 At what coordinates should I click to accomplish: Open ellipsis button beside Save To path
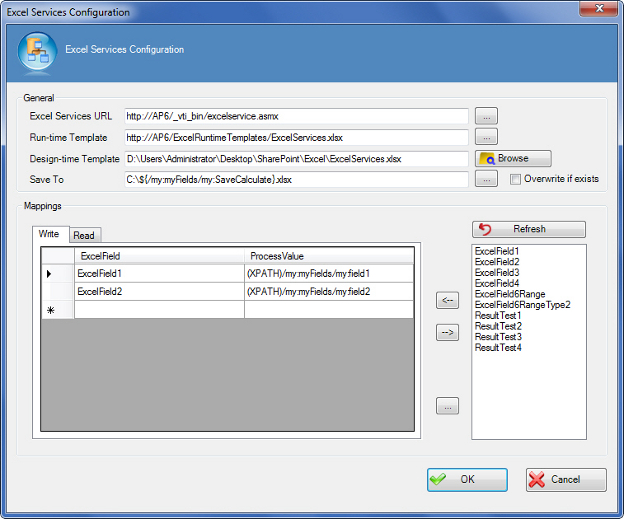[x=486, y=179]
